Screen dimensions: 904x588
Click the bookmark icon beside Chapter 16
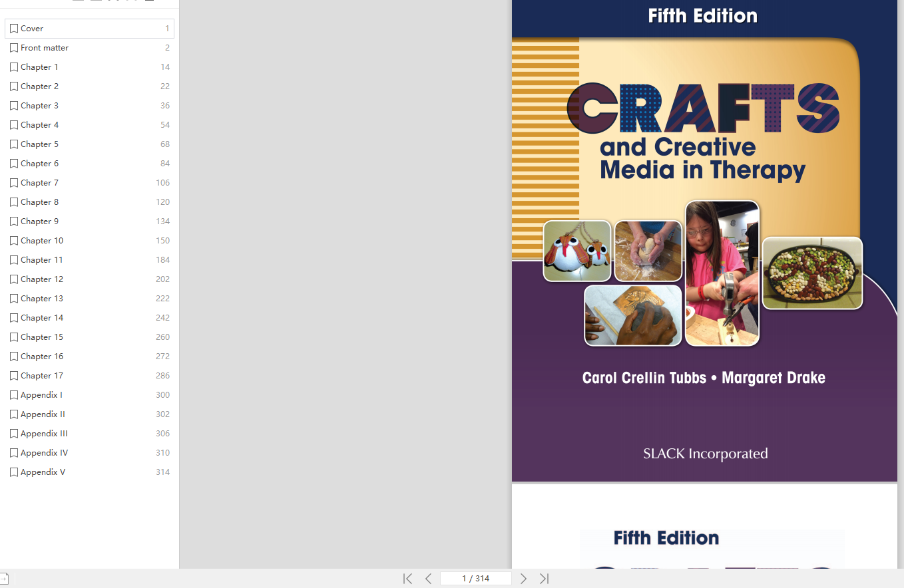click(x=14, y=357)
